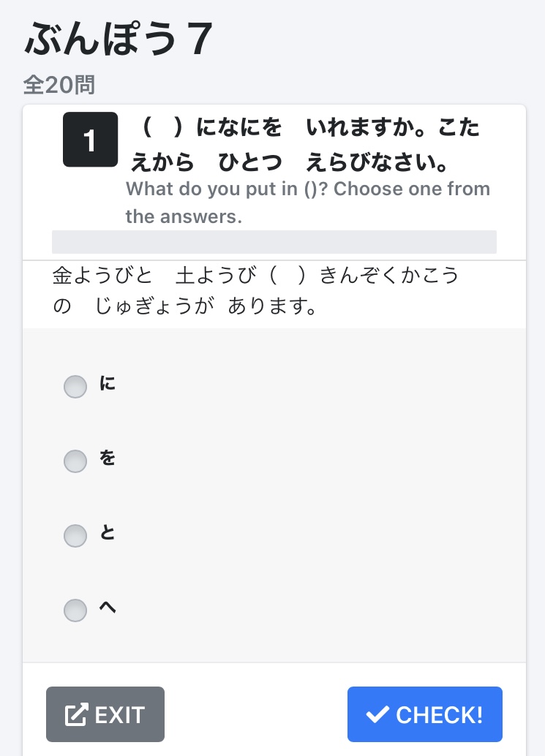Submit the answer with the CHECK! button

pyautogui.click(x=425, y=714)
